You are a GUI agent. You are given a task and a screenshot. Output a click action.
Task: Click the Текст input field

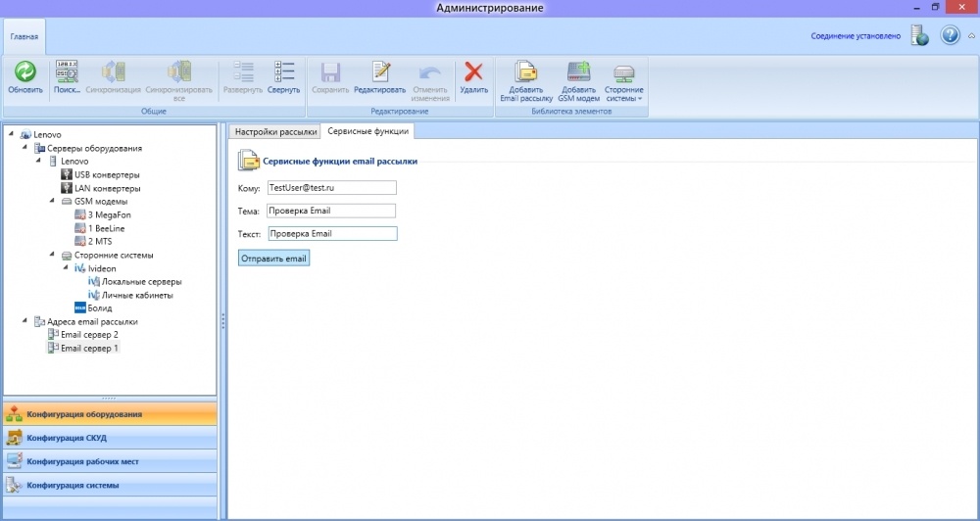tap(332, 234)
